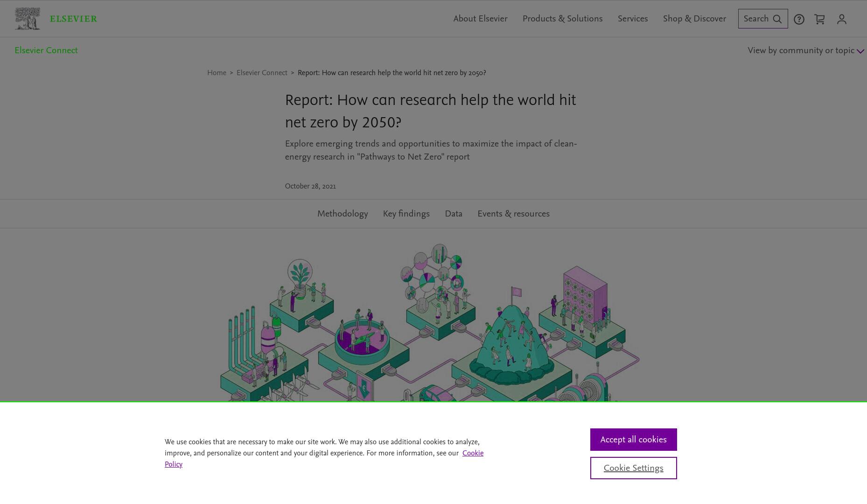This screenshot has height=504, width=867.
Task: Expand View by community or topic dropdown
Action: [x=806, y=50]
